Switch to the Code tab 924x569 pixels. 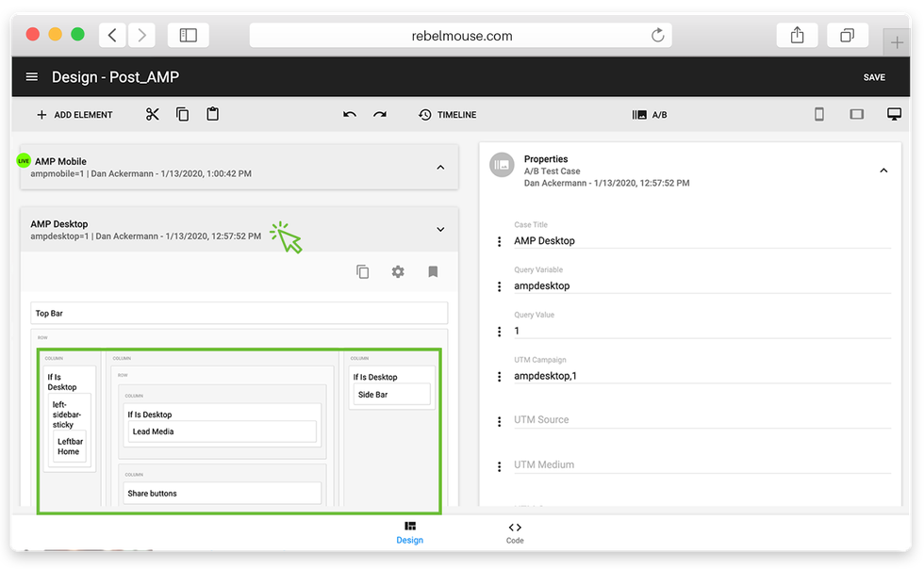pyautogui.click(x=515, y=532)
